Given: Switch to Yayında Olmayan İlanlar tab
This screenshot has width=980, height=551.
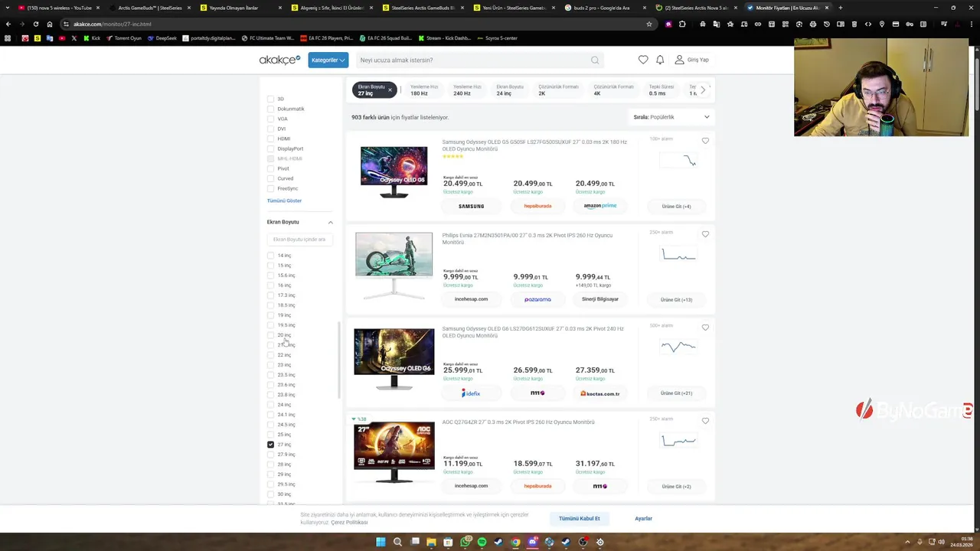Looking at the screenshot, I should (x=242, y=8).
